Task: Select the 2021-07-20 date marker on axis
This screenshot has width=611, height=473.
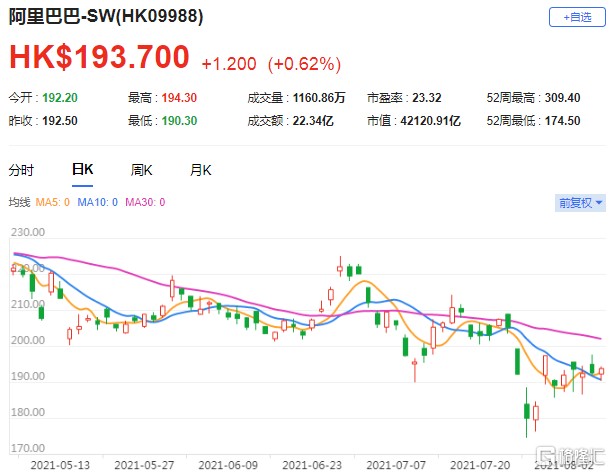Action: point(480,465)
